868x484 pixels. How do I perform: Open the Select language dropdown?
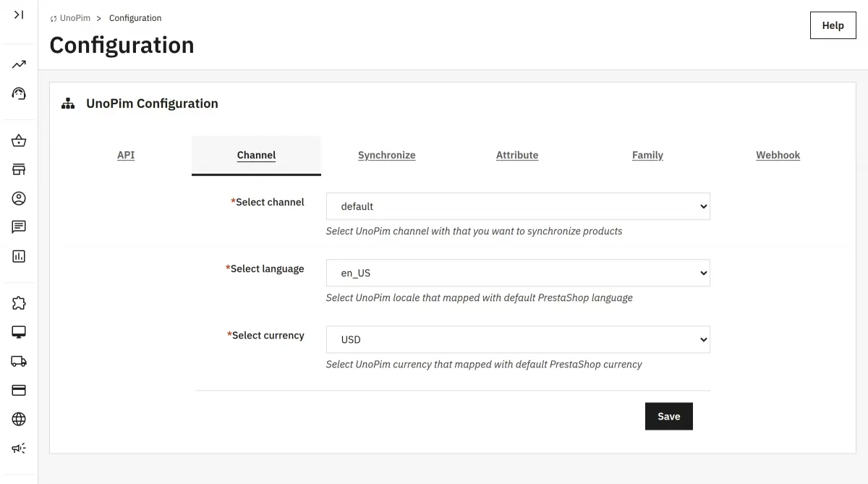(518, 273)
